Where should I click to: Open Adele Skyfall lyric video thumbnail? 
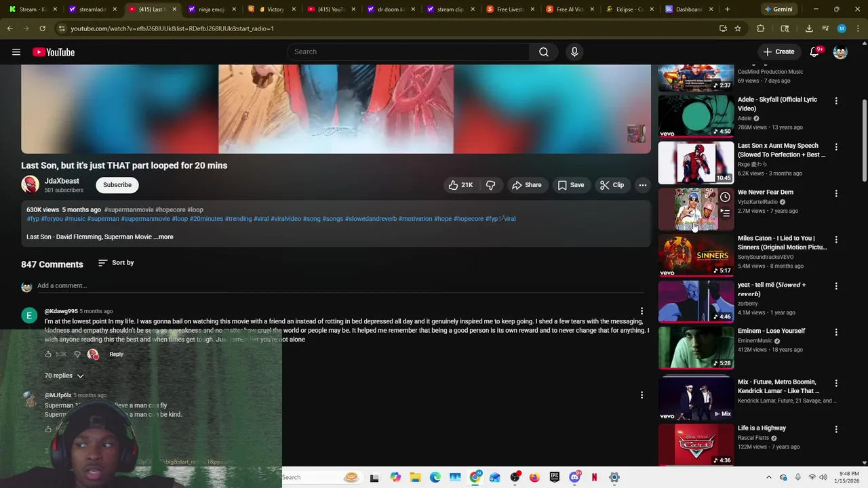click(x=696, y=116)
